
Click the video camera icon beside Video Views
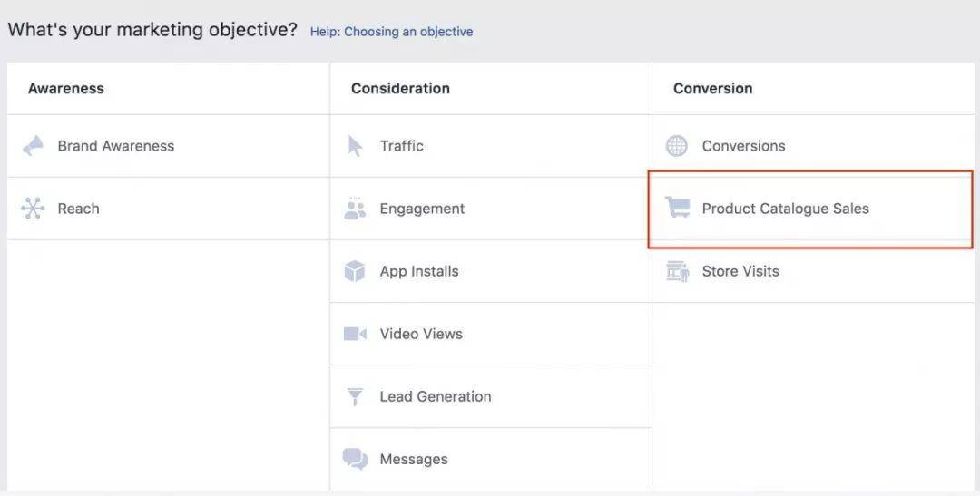pyautogui.click(x=355, y=334)
